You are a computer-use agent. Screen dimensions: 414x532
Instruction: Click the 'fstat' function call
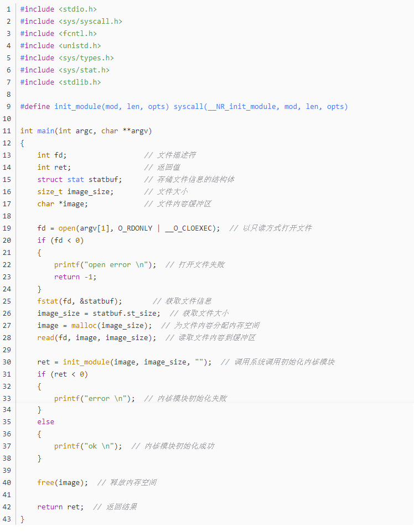[48, 301]
